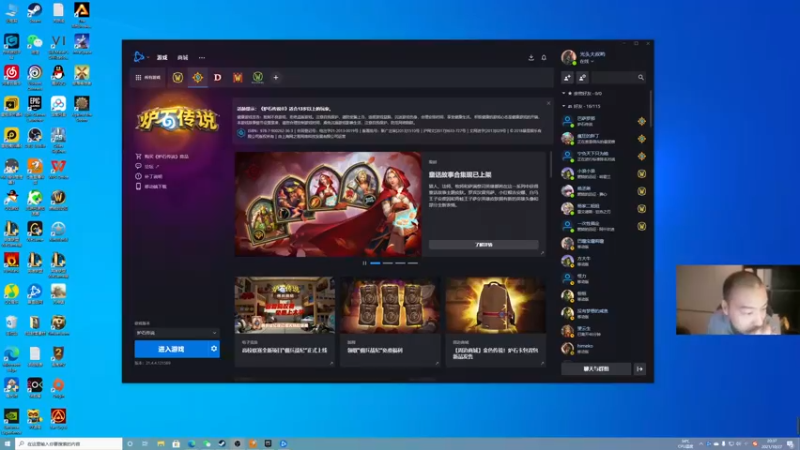Open WPS Office desktop icon

(58, 169)
